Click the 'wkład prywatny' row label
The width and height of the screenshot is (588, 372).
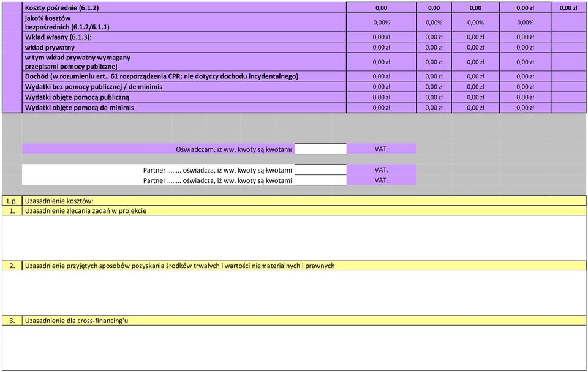(x=50, y=48)
